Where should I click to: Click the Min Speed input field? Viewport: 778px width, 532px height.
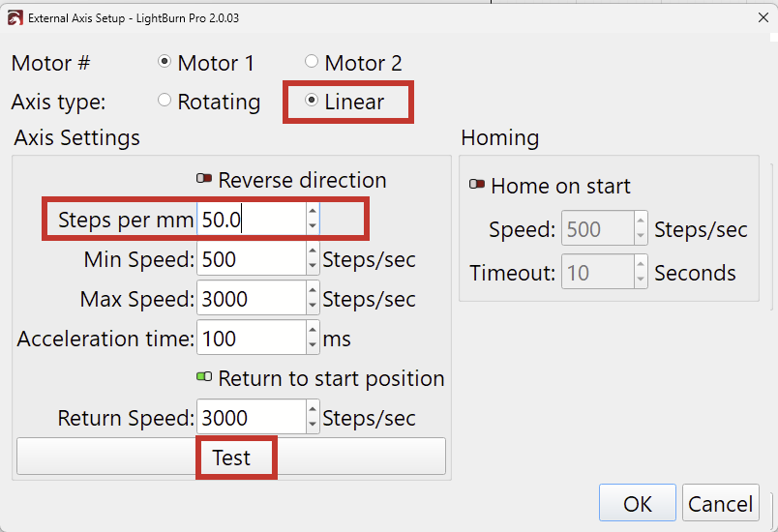point(250,259)
